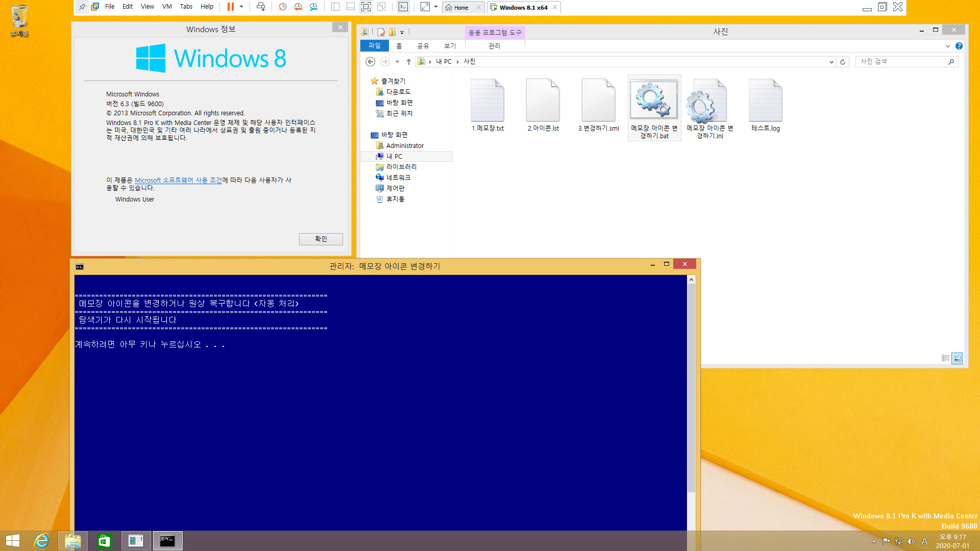The height and width of the screenshot is (551, 980).
Task: Open recent locations dropdown in Explorer
Action: [397, 62]
